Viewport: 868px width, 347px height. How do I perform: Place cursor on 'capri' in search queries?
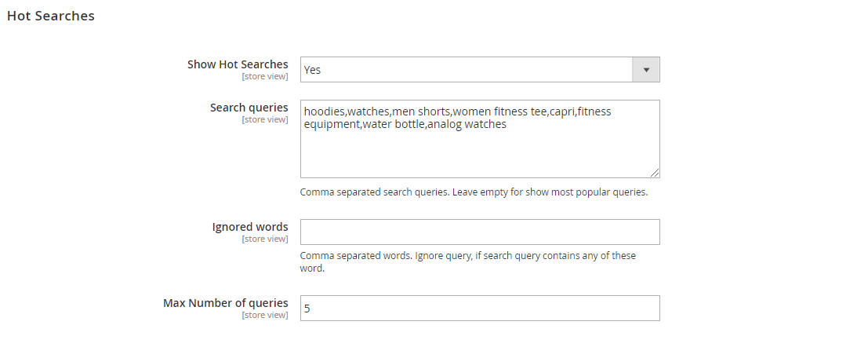(562, 112)
